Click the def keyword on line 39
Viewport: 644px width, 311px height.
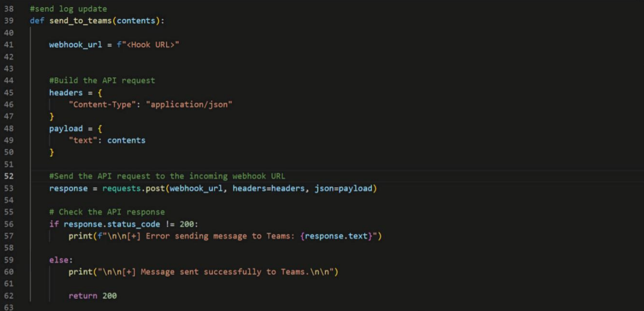[x=37, y=21]
